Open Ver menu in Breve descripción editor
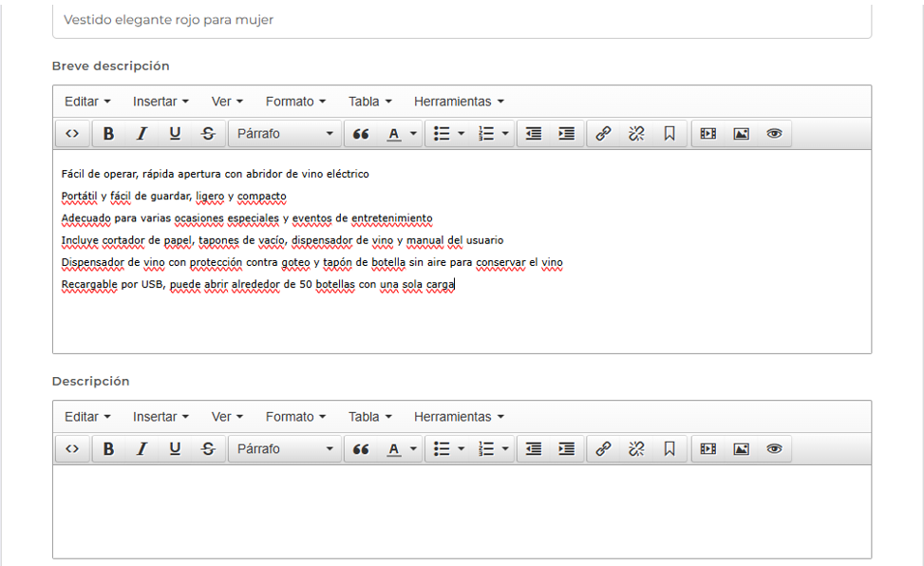 (x=227, y=102)
